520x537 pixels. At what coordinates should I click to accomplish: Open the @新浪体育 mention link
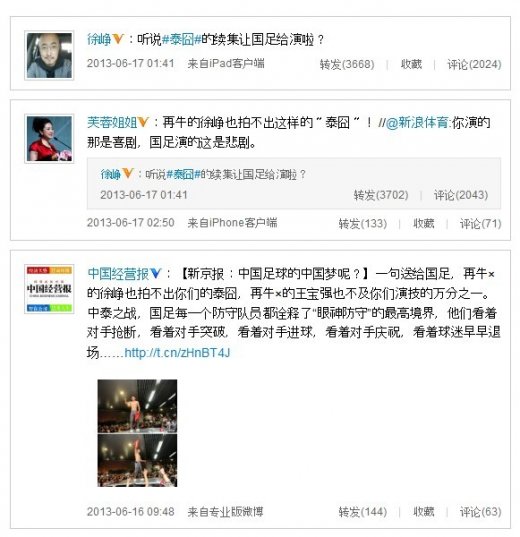(417, 123)
